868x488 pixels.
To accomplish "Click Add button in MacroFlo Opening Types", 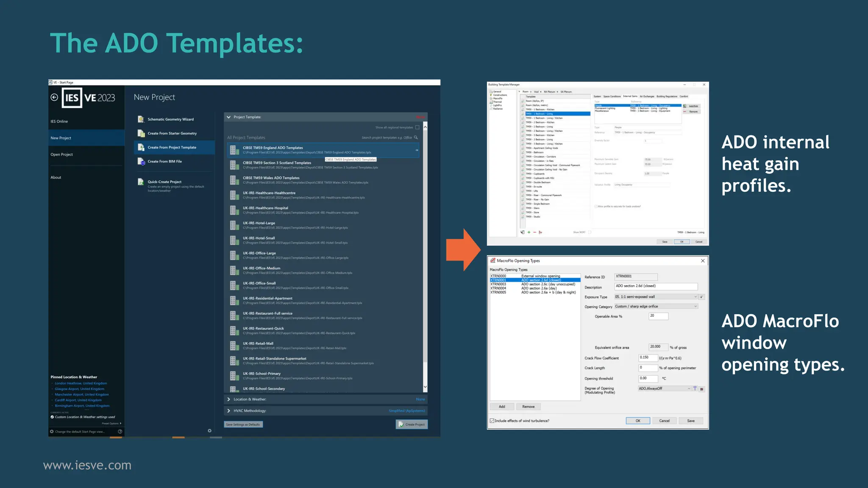I will 502,407.
